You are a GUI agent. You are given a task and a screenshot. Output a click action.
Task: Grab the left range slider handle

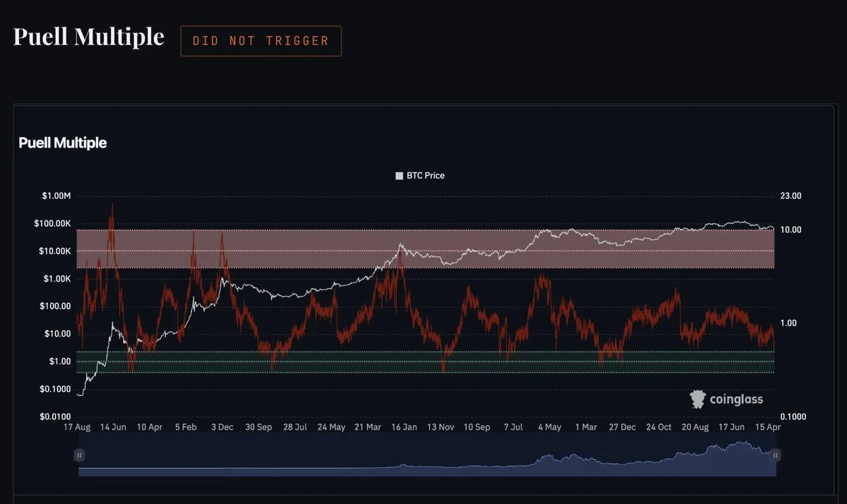[x=80, y=455]
